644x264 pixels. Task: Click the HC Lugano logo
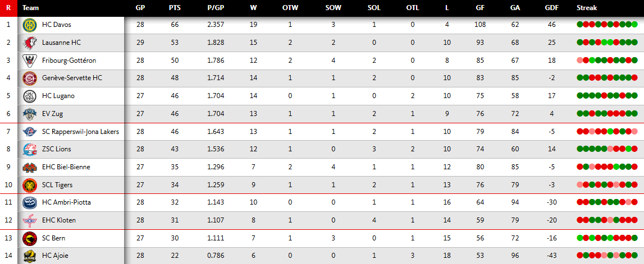click(x=29, y=96)
